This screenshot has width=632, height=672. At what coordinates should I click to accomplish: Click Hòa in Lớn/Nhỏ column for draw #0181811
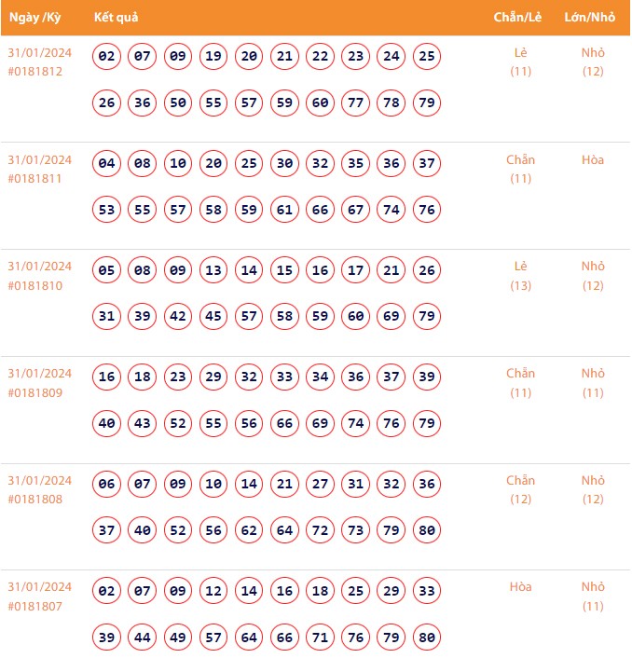(x=593, y=160)
